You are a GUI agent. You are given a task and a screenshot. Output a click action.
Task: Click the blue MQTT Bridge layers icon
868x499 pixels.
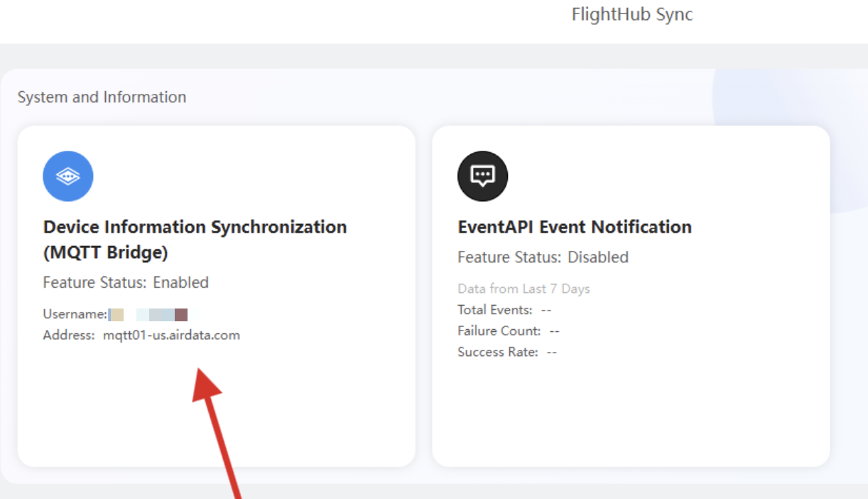tap(68, 176)
